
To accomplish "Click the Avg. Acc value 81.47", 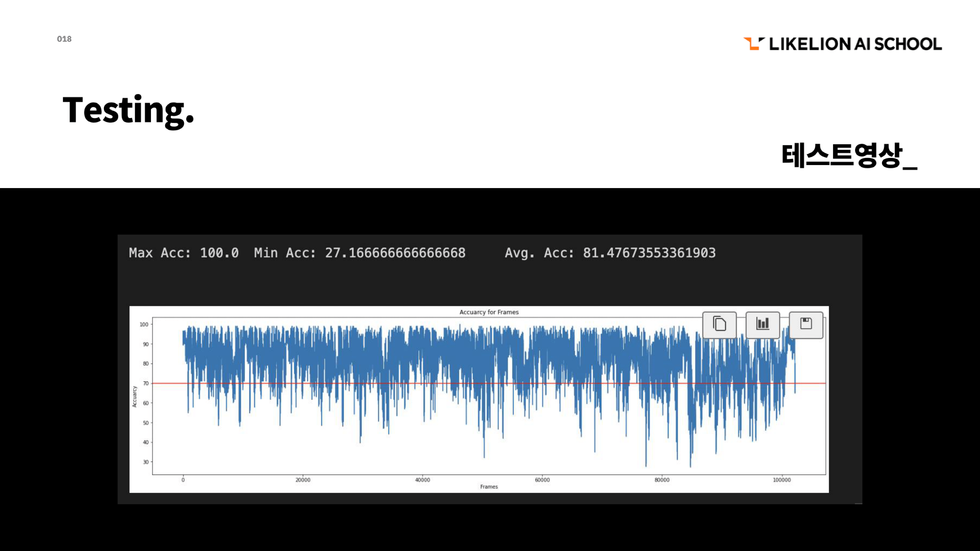I will click(649, 253).
